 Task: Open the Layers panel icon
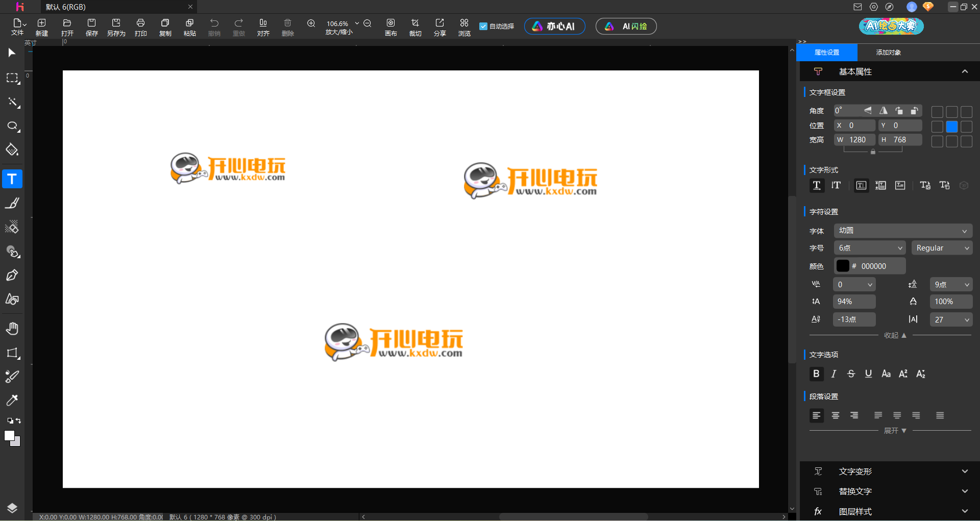point(12,508)
